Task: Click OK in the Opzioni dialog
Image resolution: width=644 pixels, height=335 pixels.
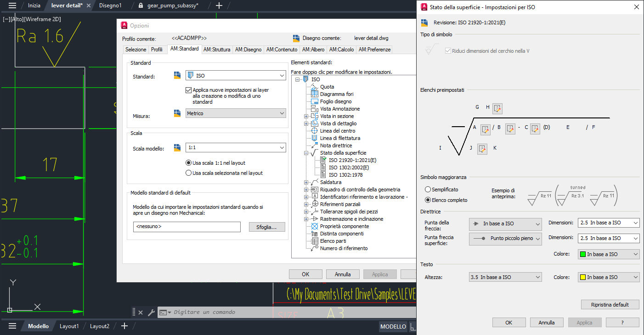Action: [x=305, y=274]
